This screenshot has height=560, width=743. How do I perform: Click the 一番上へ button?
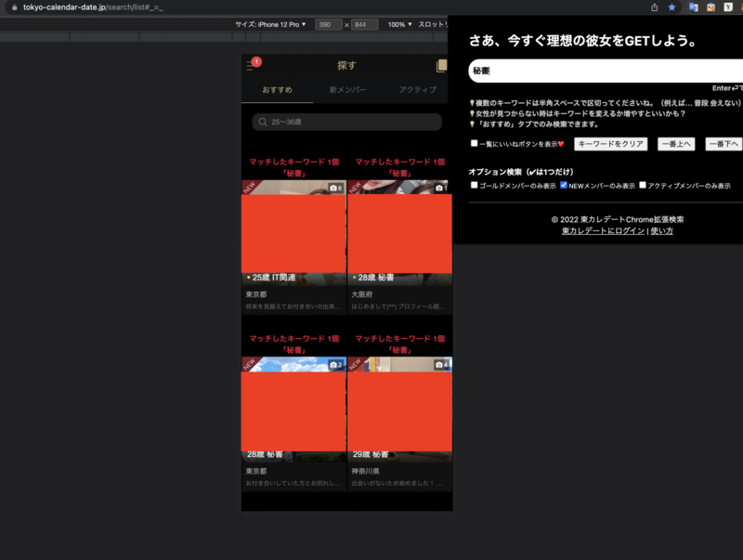(x=676, y=144)
